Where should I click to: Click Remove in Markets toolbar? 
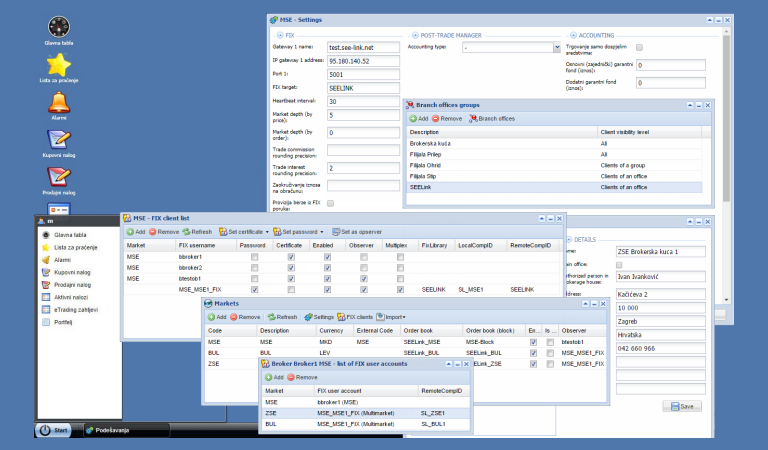pos(245,317)
